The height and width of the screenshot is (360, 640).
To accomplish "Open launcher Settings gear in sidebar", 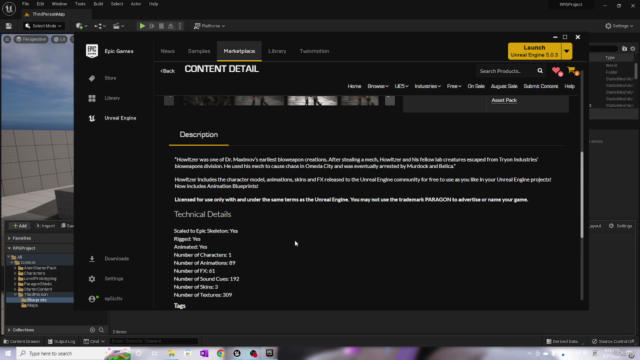I will coord(92,279).
